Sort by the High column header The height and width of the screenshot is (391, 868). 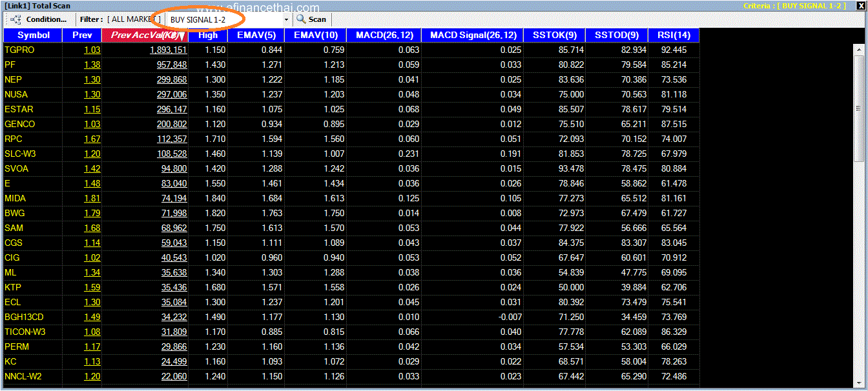(208, 35)
